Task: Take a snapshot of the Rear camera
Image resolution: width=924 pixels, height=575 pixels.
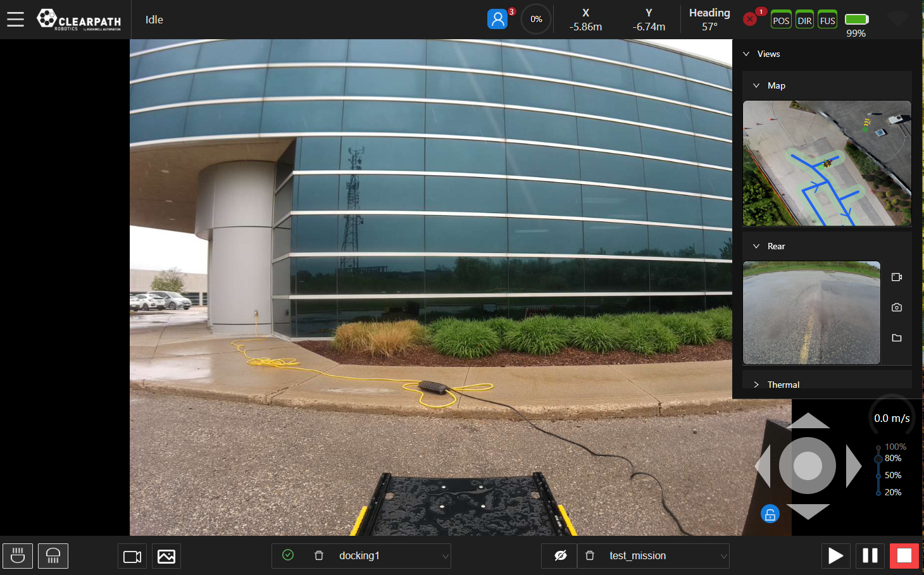Action: (x=896, y=307)
